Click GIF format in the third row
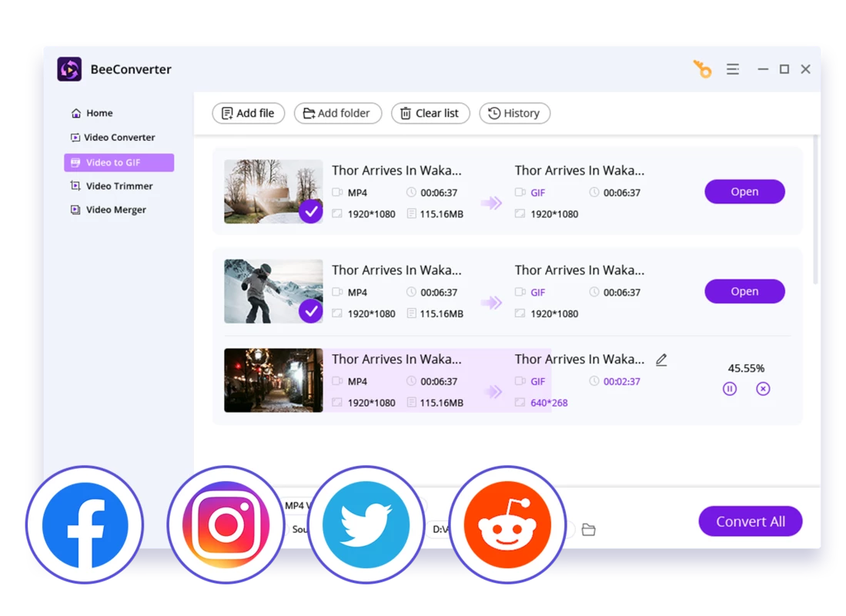Image resolution: width=846 pixels, height=616 pixels. (538, 382)
